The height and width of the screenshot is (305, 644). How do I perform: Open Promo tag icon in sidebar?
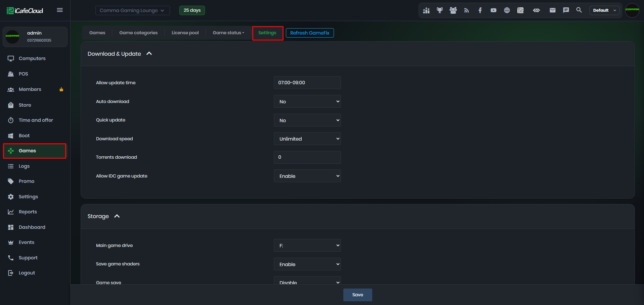(x=11, y=182)
